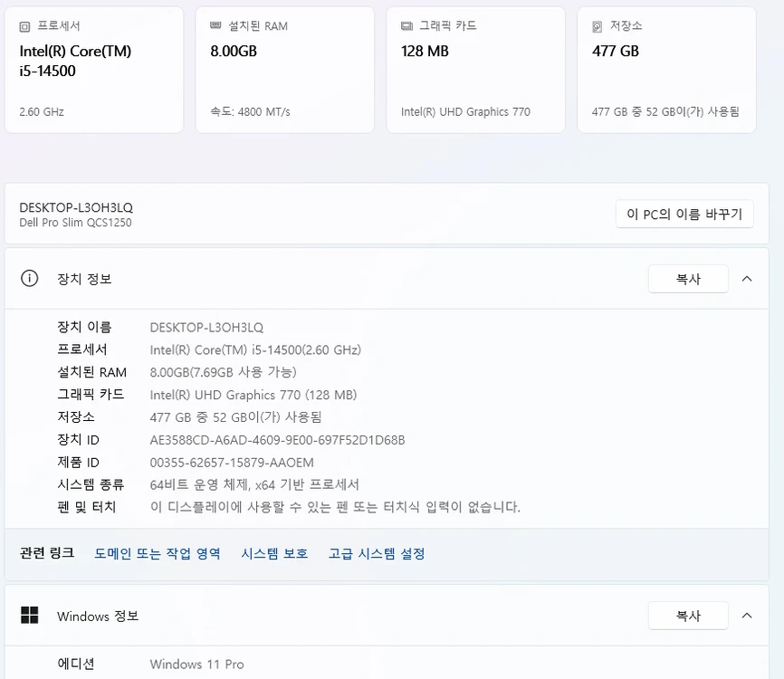784x679 pixels.
Task: Click the storage drive icon
Action: coord(597,26)
